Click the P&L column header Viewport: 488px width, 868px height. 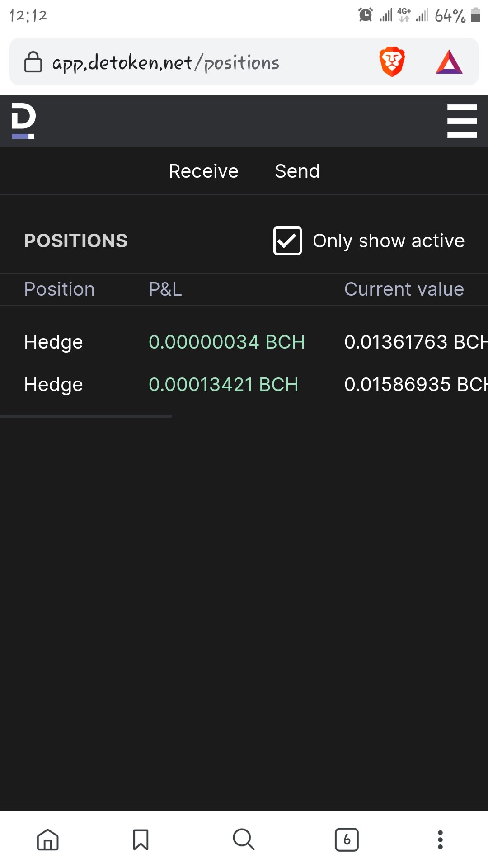[165, 289]
